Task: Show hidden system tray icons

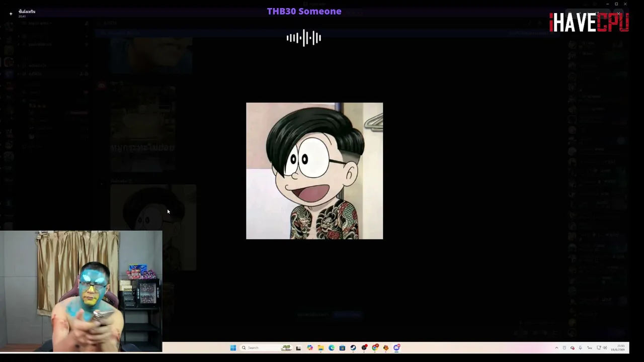Action: [556, 348]
